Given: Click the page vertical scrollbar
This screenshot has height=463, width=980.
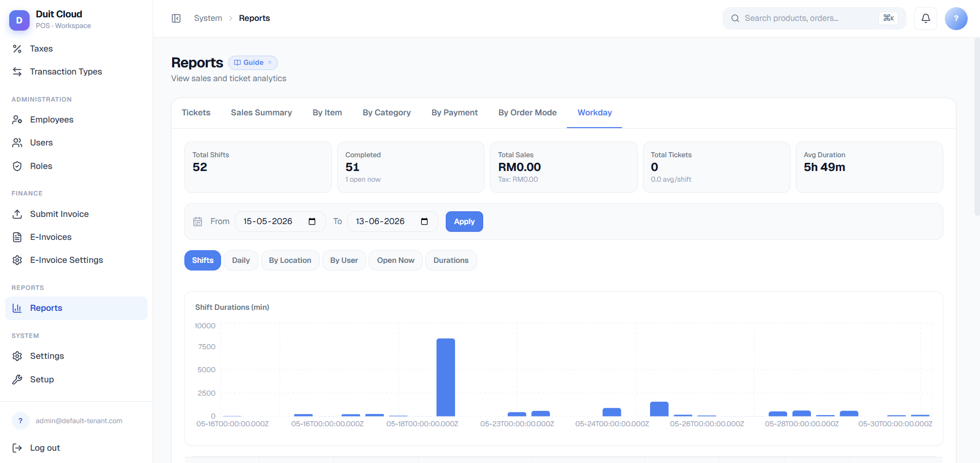Looking at the screenshot, I should tap(977, 128).
